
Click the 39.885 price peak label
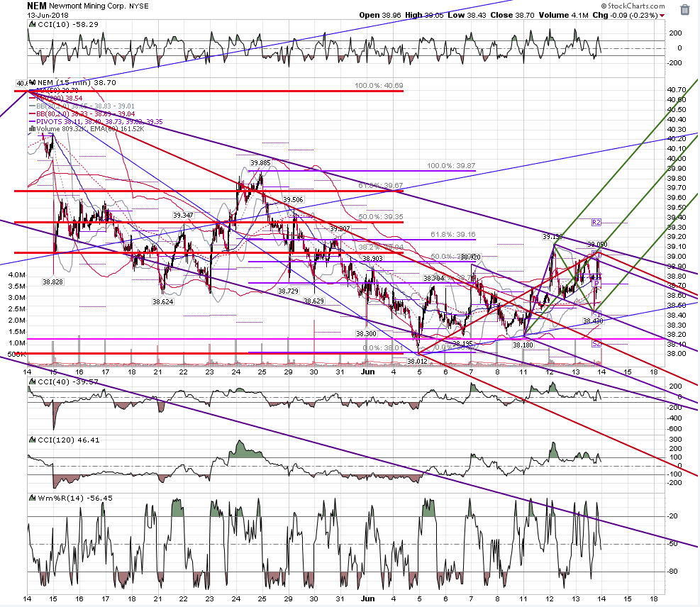260,163
